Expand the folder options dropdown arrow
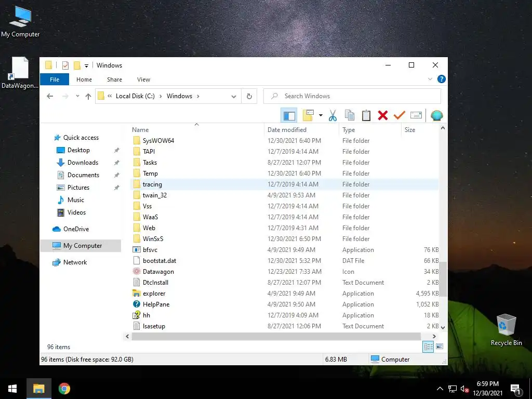This screenshot has width=532, height=399. point(321,115)
